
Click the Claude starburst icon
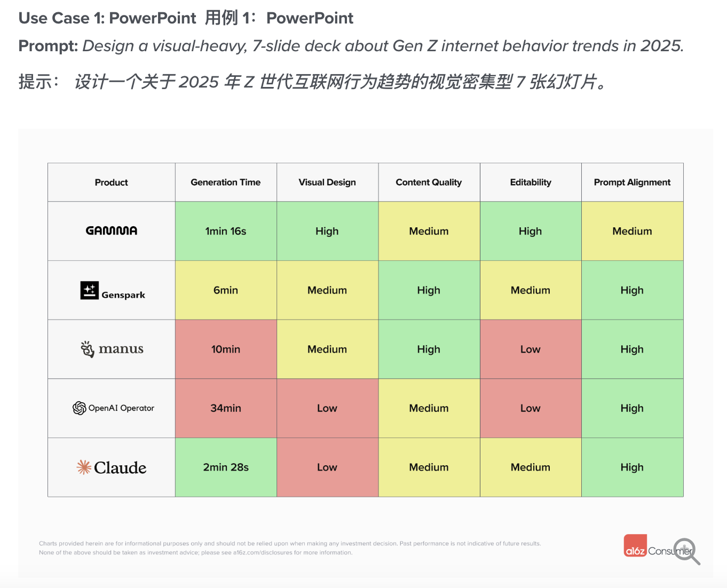(x=84, y=467)
